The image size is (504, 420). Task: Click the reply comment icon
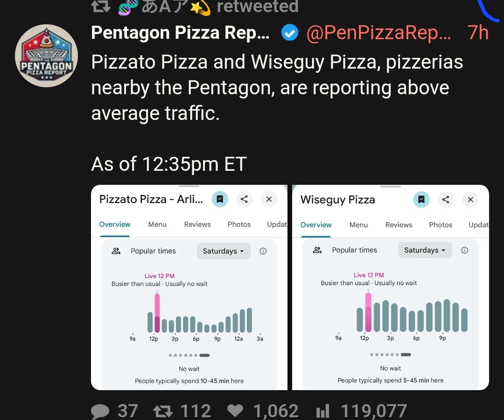point(99,411)
